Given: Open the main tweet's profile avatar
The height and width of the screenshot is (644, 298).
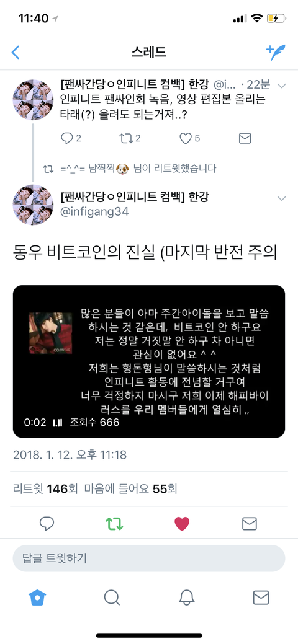Looking at the screenshot, I should coord(33,205).
